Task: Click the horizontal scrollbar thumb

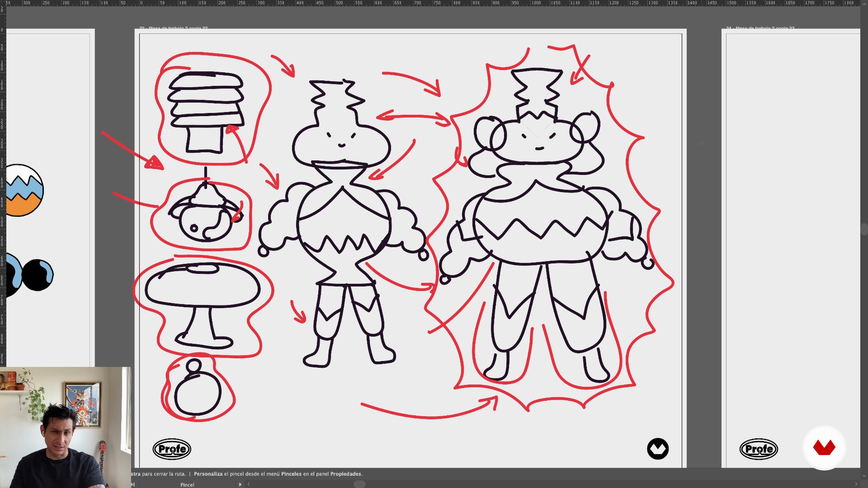Action: [x=360, y=484]
